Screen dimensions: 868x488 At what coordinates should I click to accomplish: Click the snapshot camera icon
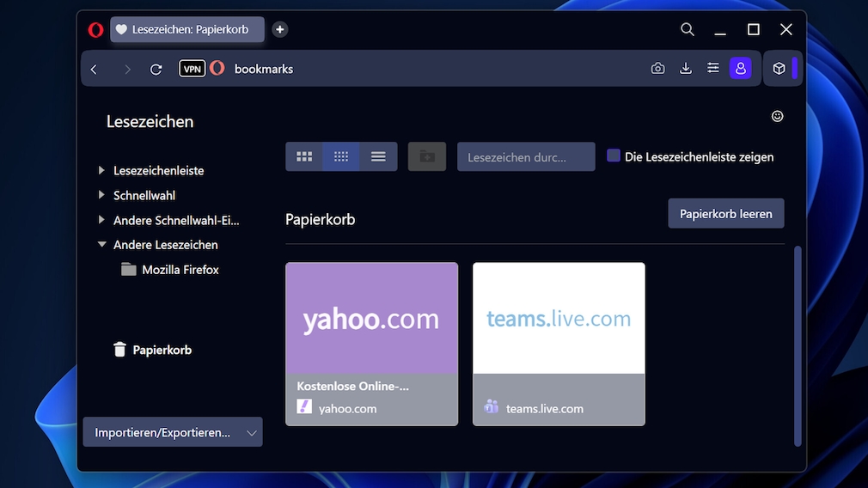(657, 69)
